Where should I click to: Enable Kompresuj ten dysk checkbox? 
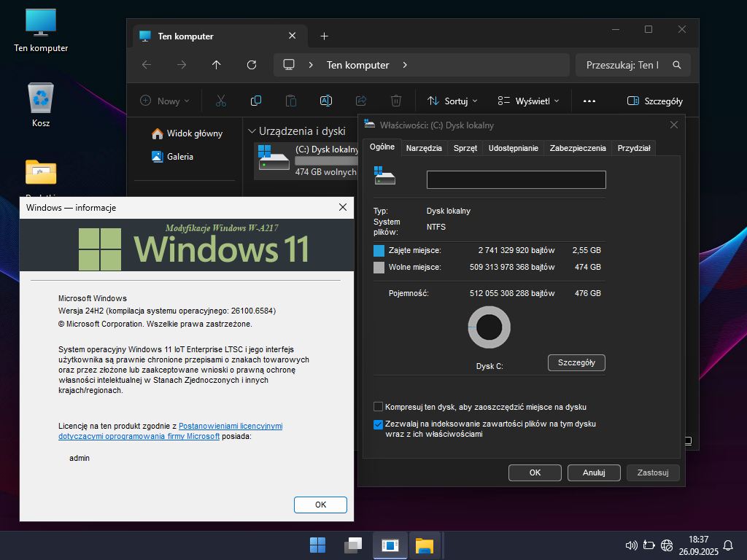coord(378,407)
